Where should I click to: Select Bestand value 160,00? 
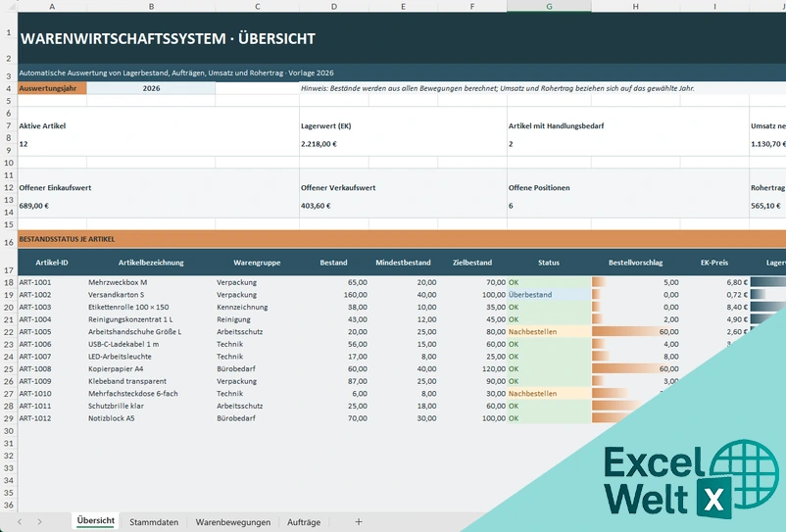click(x=334, y=295)
